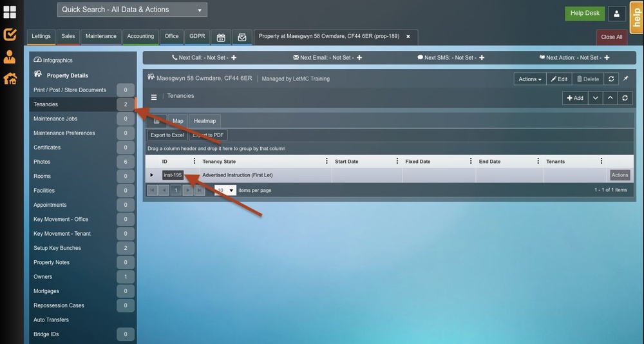Screen dimensions: 644x344
Task: Go to previous page of results
Action: (164, 190)
